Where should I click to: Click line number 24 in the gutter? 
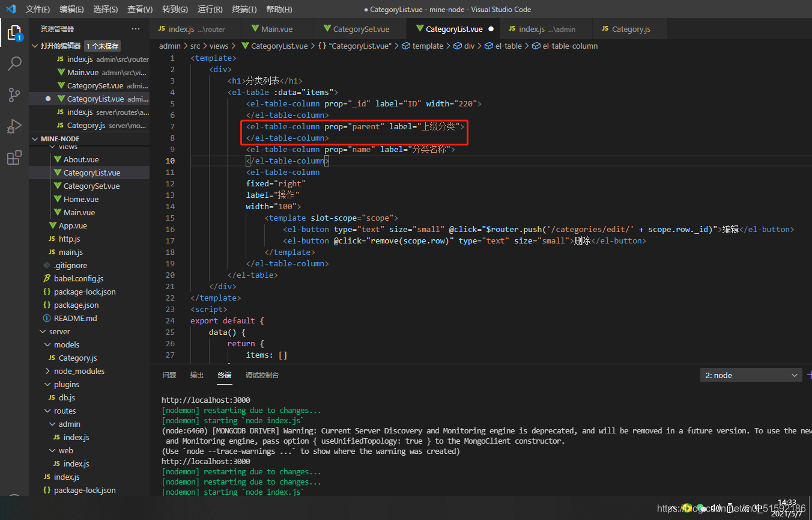click(x=170, y=320)
